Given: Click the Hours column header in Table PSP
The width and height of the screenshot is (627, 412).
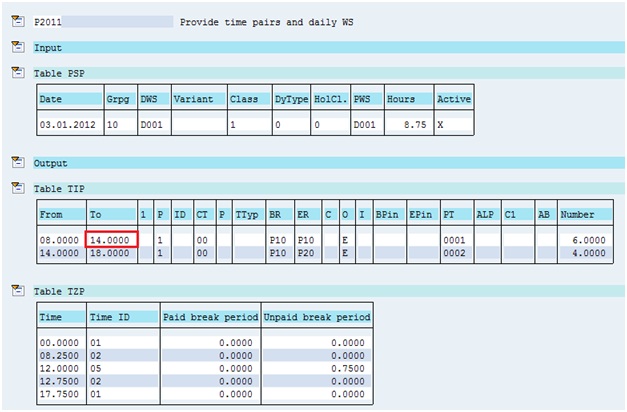Looking at the screenshot, I should point(401,99).
